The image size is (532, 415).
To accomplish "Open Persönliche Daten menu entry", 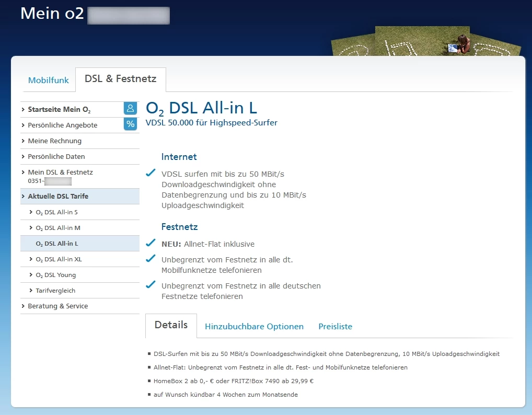I will coord(80,156).
